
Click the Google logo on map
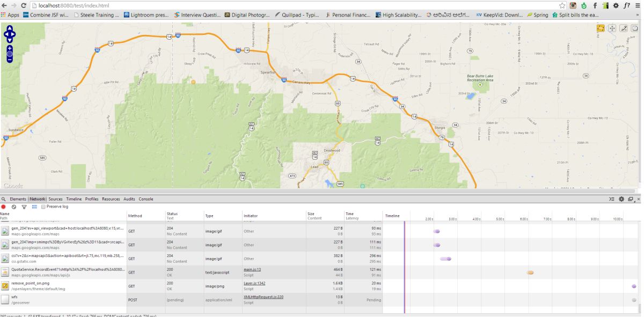12,186
